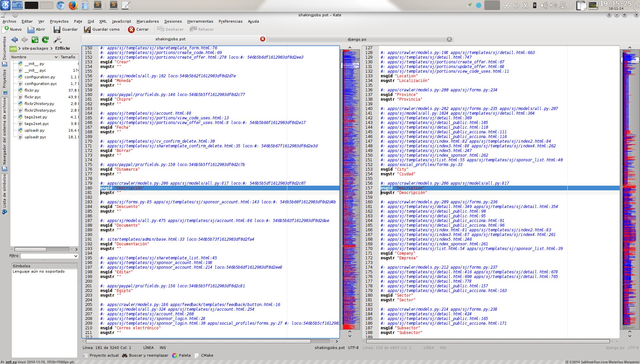
Task: Click the Guardar save icon
Action: [57, 29]
